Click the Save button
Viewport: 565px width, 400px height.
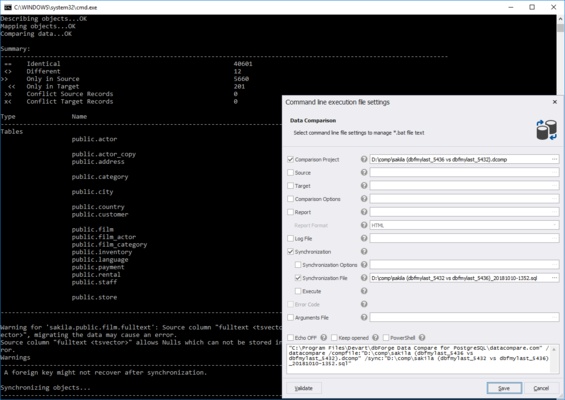tap(504, 388)
